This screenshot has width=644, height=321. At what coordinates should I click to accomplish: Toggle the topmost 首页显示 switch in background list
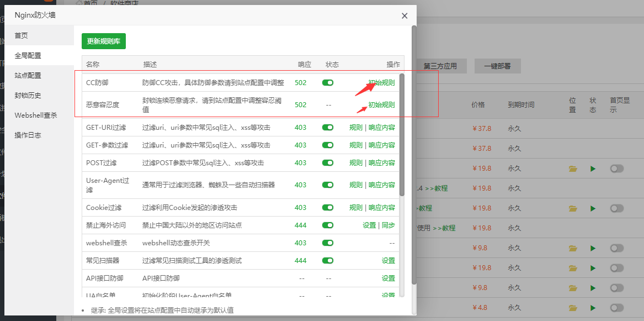(616, 169)
